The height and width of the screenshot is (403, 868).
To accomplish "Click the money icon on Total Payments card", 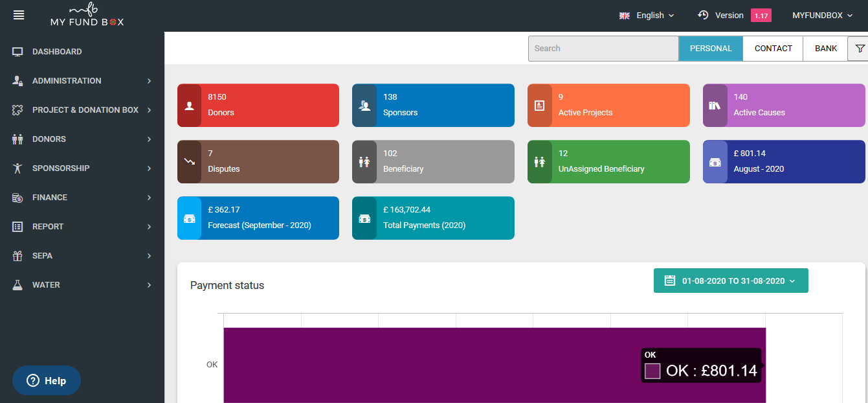I will tap(364, 218).
